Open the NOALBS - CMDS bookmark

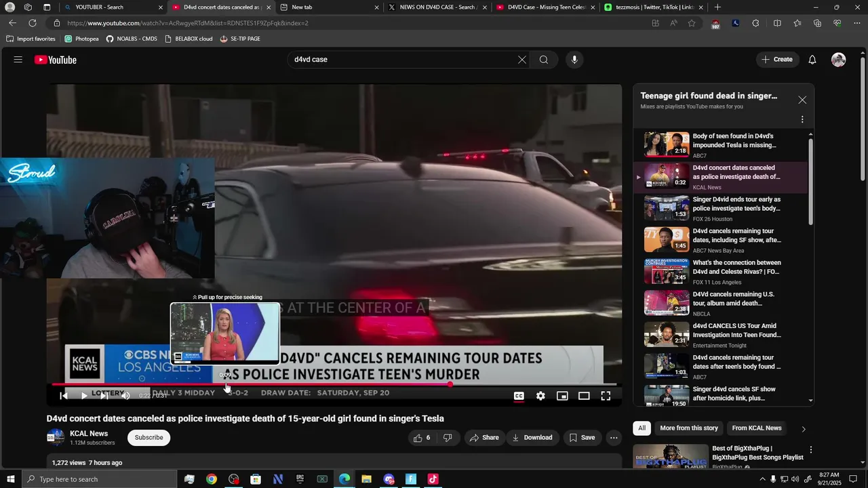click(132, 39)
